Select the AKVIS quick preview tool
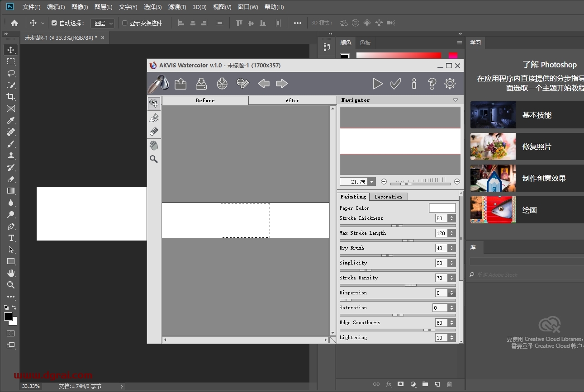This screenshot has width=584, height=392. [154, 103]
